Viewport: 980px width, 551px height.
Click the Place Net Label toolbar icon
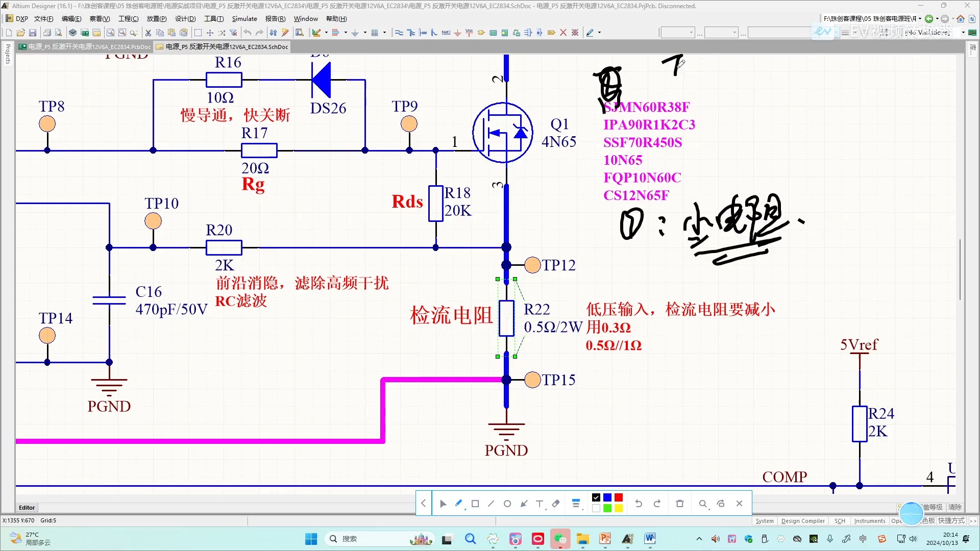445,32
